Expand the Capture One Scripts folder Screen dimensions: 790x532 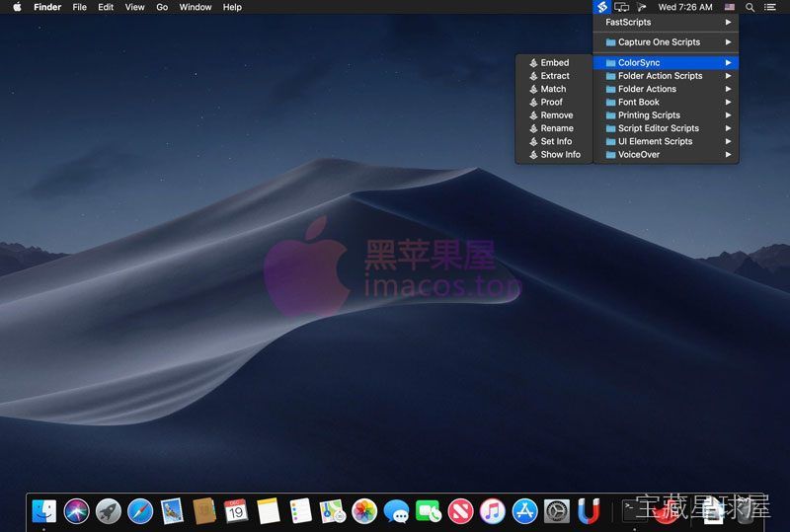click(666, 42)
